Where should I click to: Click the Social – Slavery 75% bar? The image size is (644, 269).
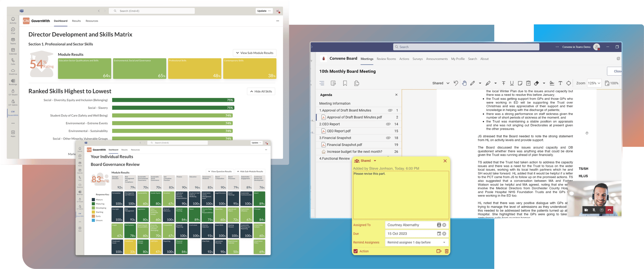pos(173,108)
